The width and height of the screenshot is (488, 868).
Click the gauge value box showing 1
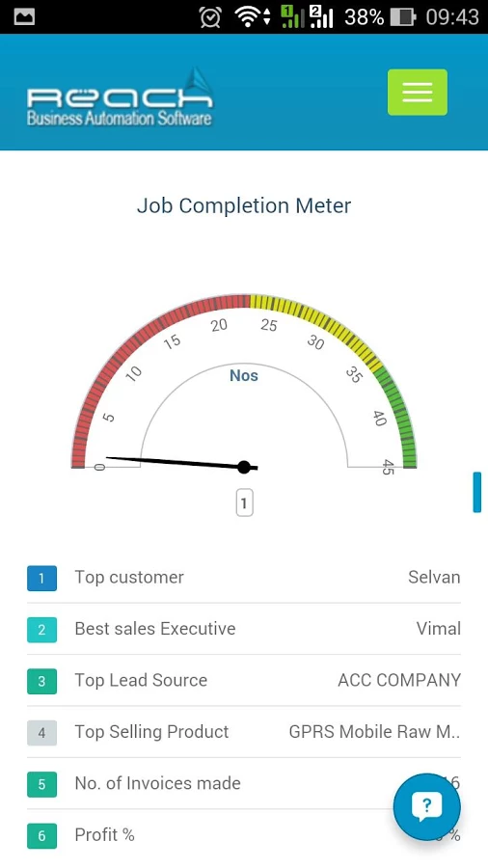pos(244,503)
